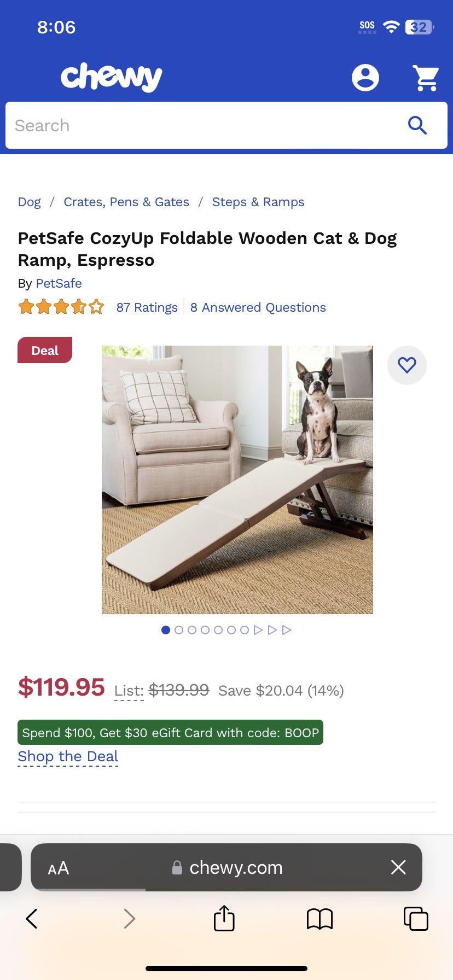
Task: Go to Chewy home via logo
Action: pyautogui.click(x=111, y=77)
